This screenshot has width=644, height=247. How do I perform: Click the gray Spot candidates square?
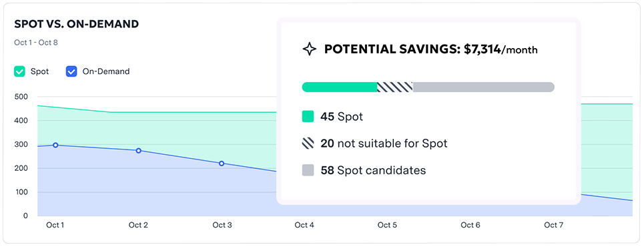tap(308, 170)
